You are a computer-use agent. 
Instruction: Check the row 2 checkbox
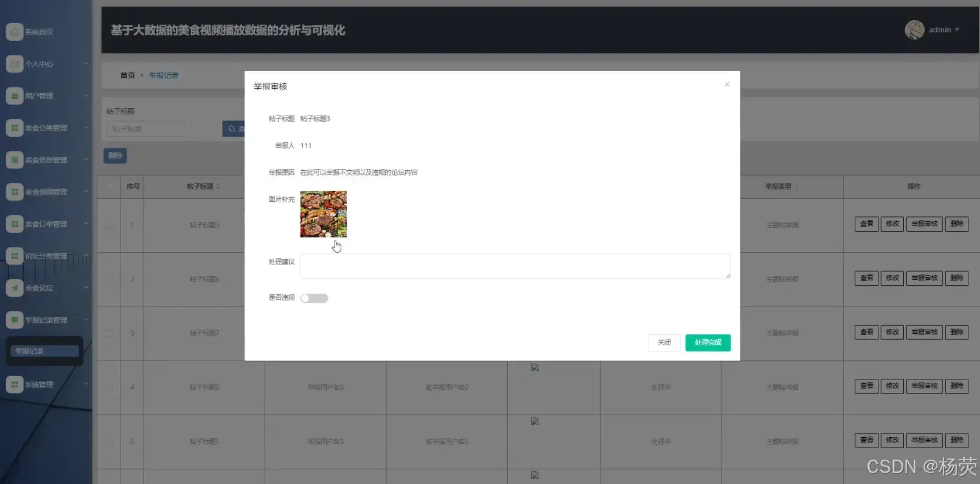point(109,279)
